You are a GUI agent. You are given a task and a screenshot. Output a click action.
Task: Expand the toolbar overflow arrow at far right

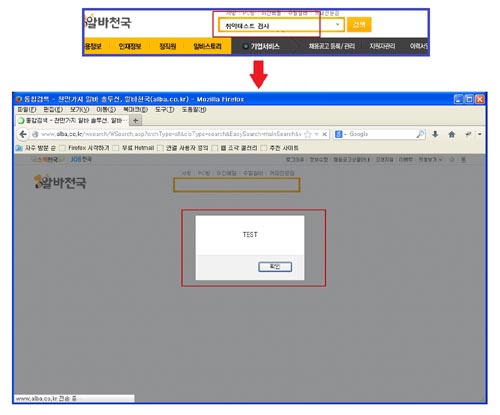[480, 134]
